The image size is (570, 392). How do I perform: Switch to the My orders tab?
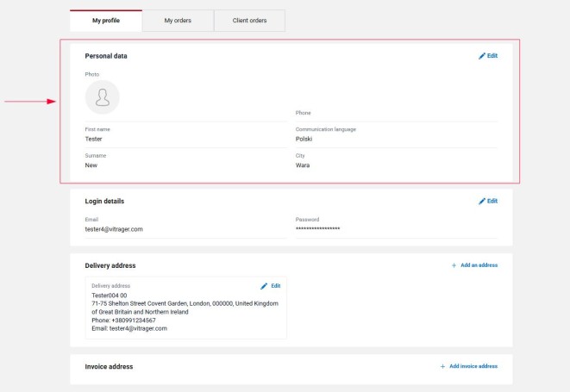pyautogui.click(x=178, y=21)
